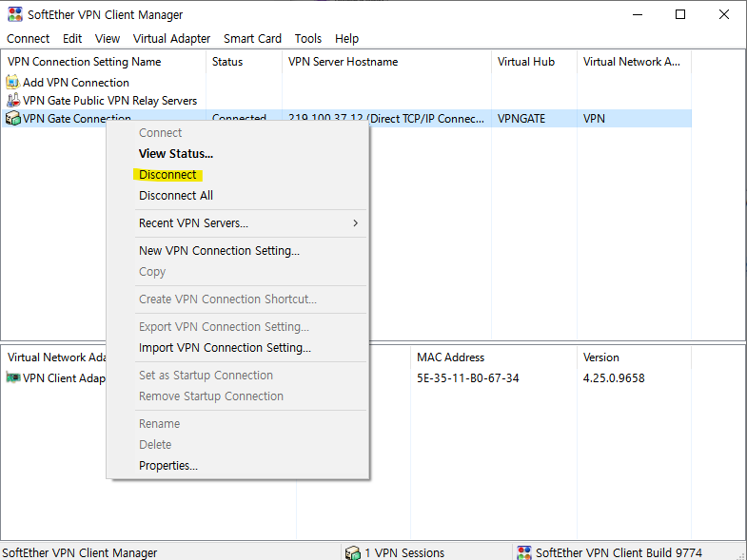747x560 pixels.
Task: Click the SoftEther build icon in status bar
Action: [524, 552]
